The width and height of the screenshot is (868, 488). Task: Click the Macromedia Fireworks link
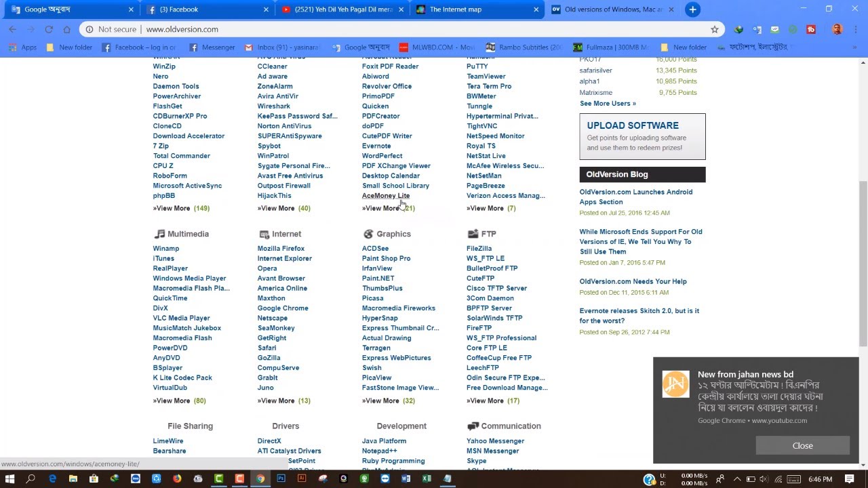(x=399, y=308)
